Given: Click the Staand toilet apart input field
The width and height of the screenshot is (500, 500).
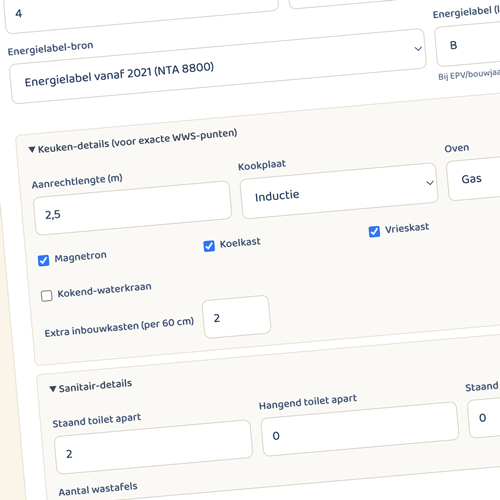Looking at the screenshot, I should click(x=153, y=447).
